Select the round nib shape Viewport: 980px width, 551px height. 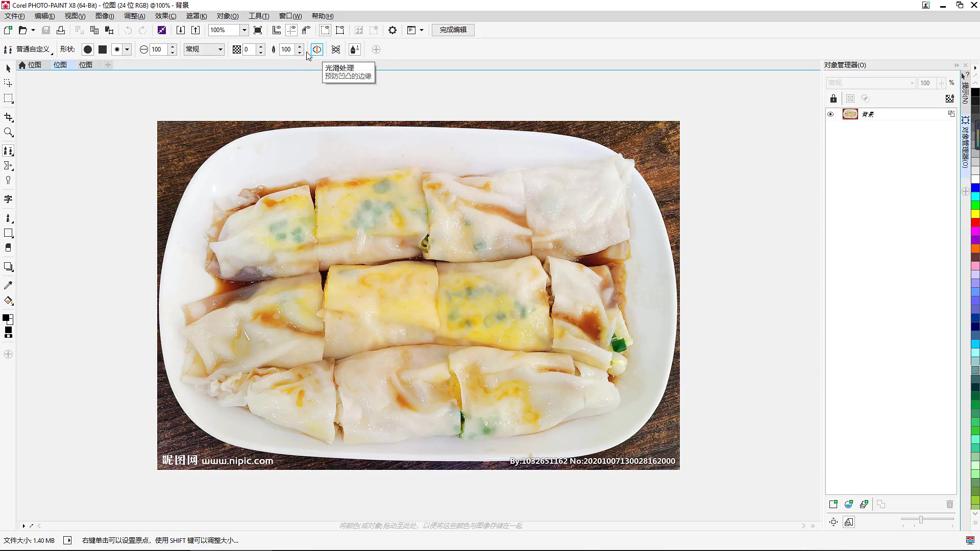pyautogui.click(x=88, y=49)
